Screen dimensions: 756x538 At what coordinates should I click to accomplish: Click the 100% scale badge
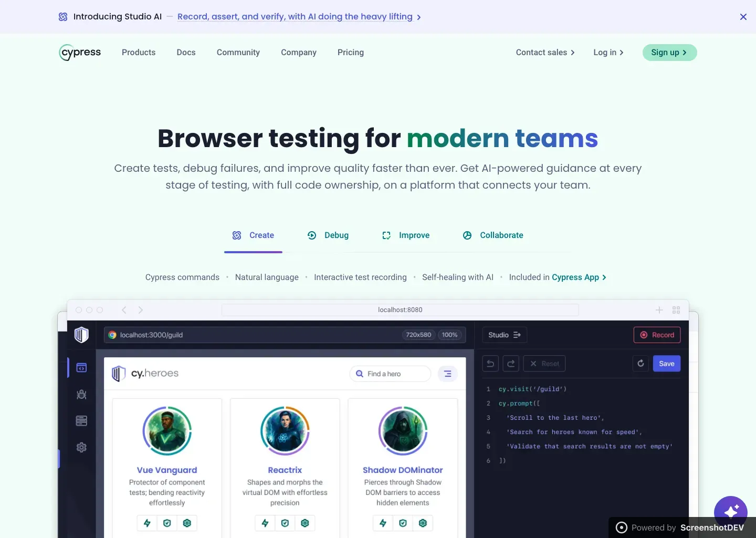pos(449,335)
